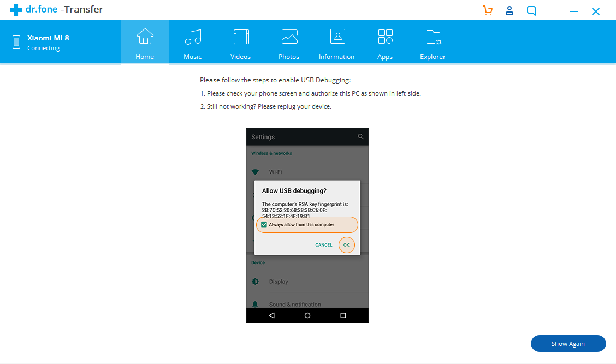The height and width of the screenshot is (364, 616).
Task: Open the Music tab
Action: coord(193,43)
